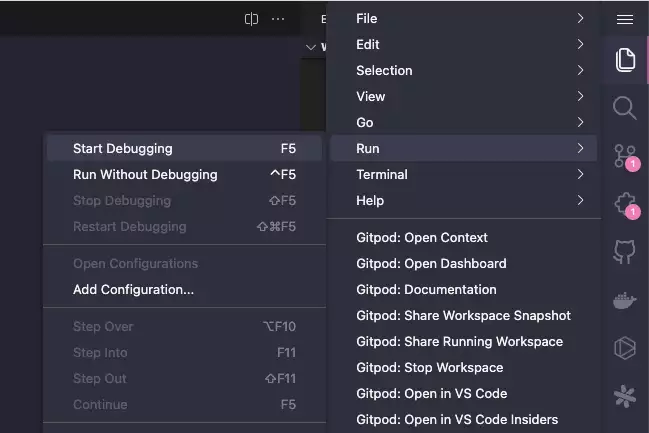Expand the Selection submenu
The height and width of the screenshot is (433, 649).
[x=464, y=70]
